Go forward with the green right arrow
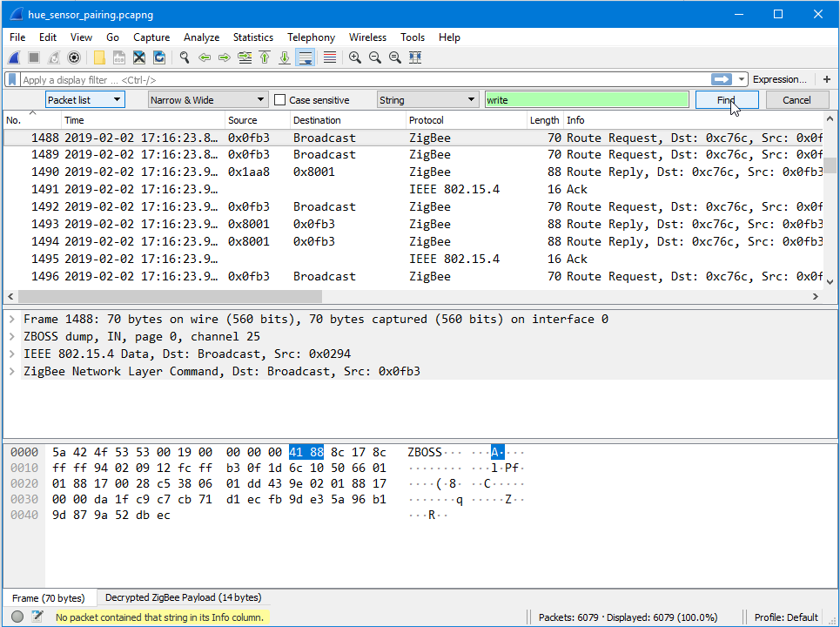 [x=224, y=57]
